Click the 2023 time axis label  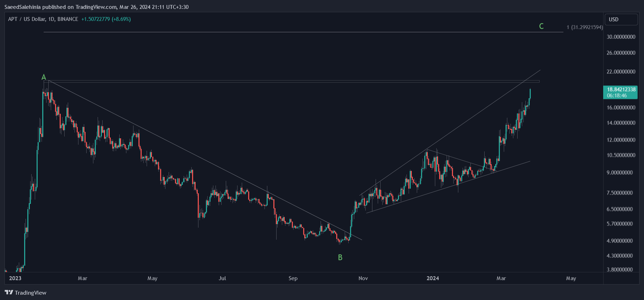[15, 278]
